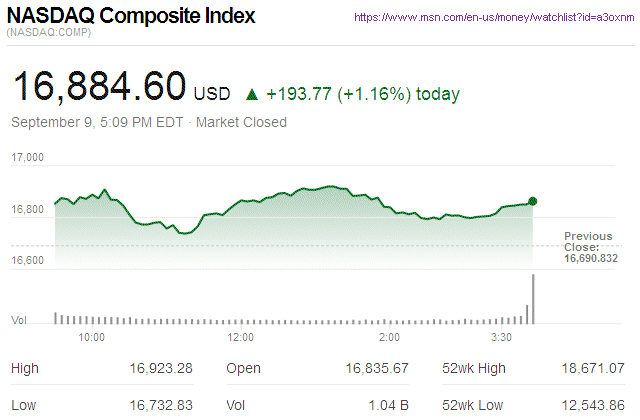
Task: Click the 16,884.60 current price
Action: [x=98, y=86]
